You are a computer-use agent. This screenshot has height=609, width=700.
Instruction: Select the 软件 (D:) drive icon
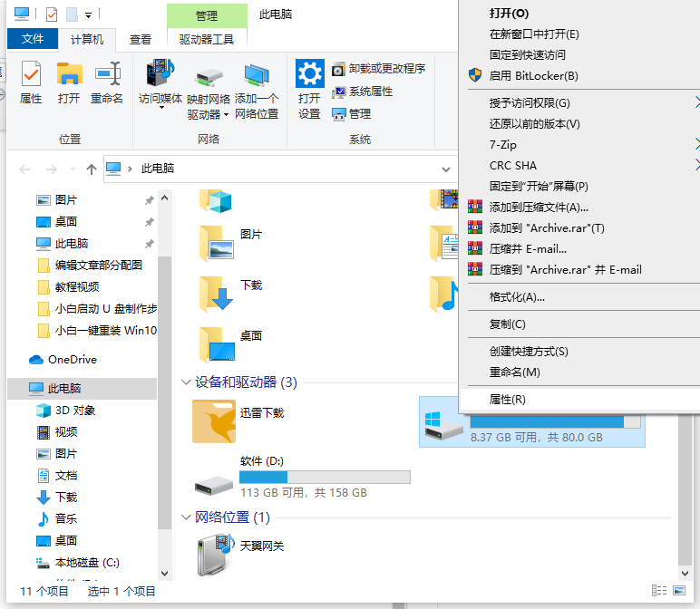pyautogui.click(x=214, y=486)
